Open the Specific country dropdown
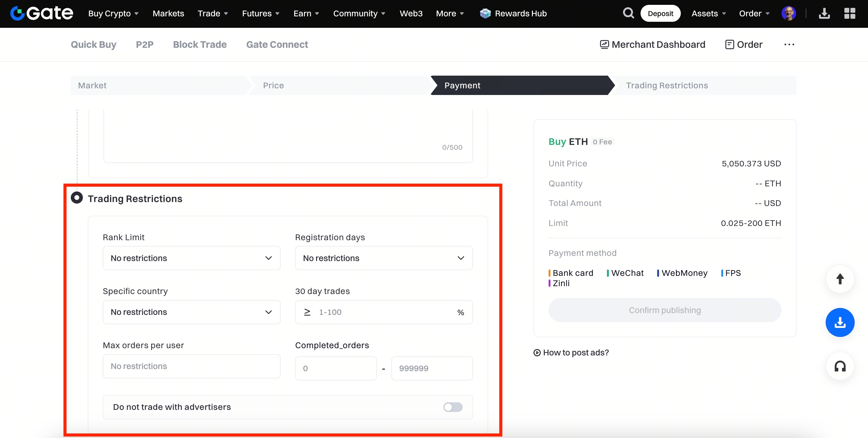 191,312
